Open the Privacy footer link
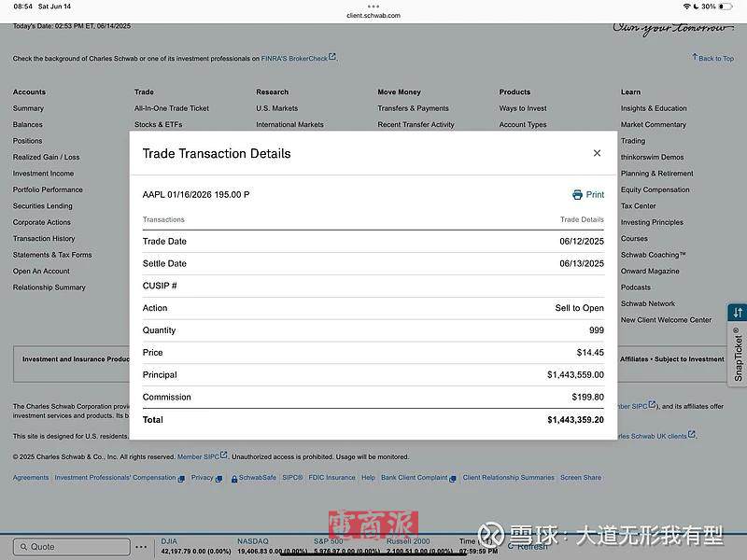Image resolution: width=747 pixels, height=560 pixels. click(206, 478)
